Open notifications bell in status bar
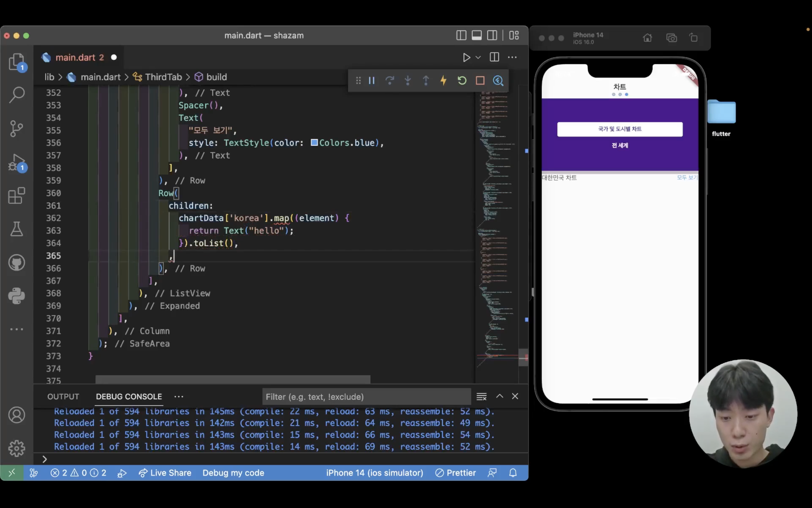Viewport: 812px width, 508px height. pos(513,473)
